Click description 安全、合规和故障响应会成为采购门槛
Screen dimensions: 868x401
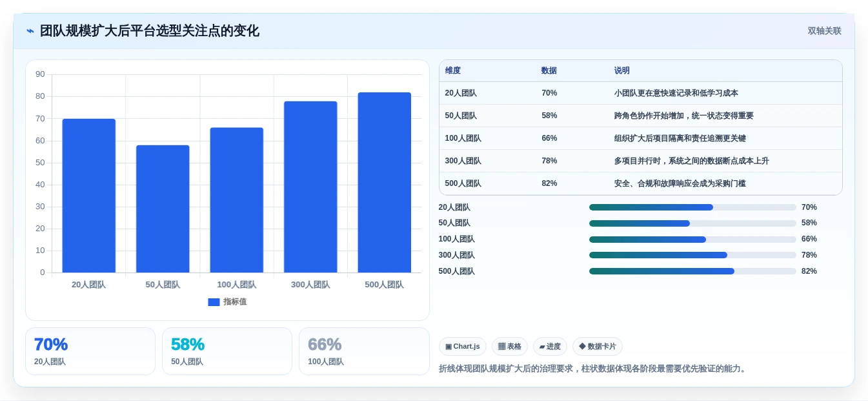point(680,184)
